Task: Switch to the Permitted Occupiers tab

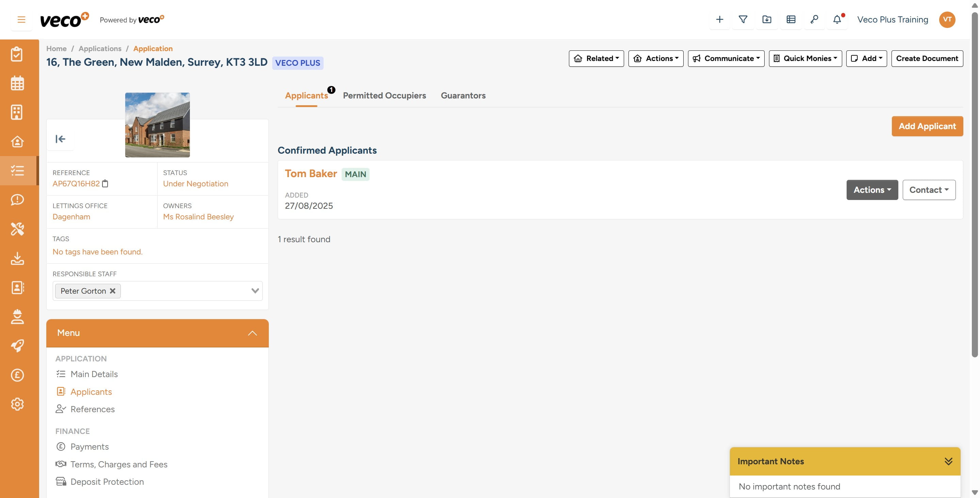Action: click(x=384, y=96)
